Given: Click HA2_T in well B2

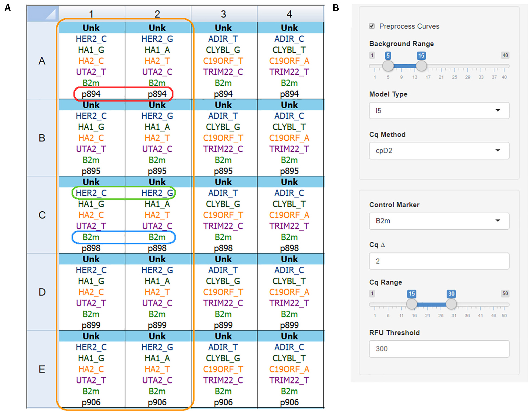Looking at the screenshot, I should 157,138.
